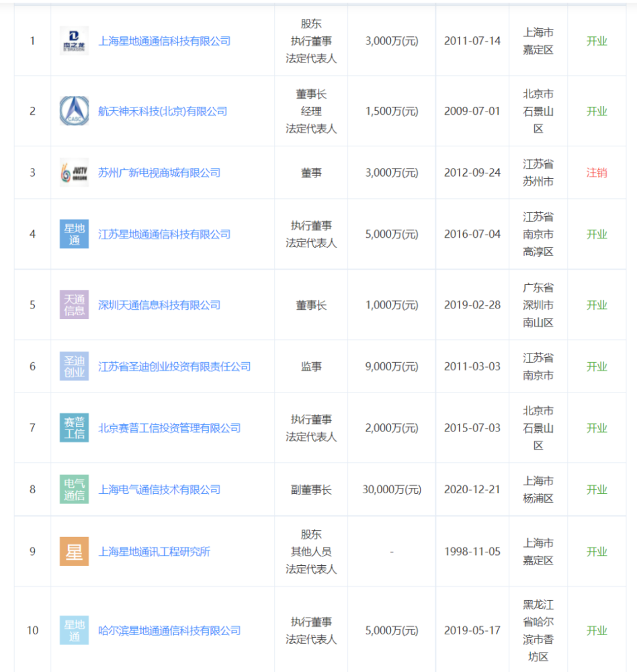Select the 其他人员 role text
Screen dimensions: 637x672
(311, 552)
